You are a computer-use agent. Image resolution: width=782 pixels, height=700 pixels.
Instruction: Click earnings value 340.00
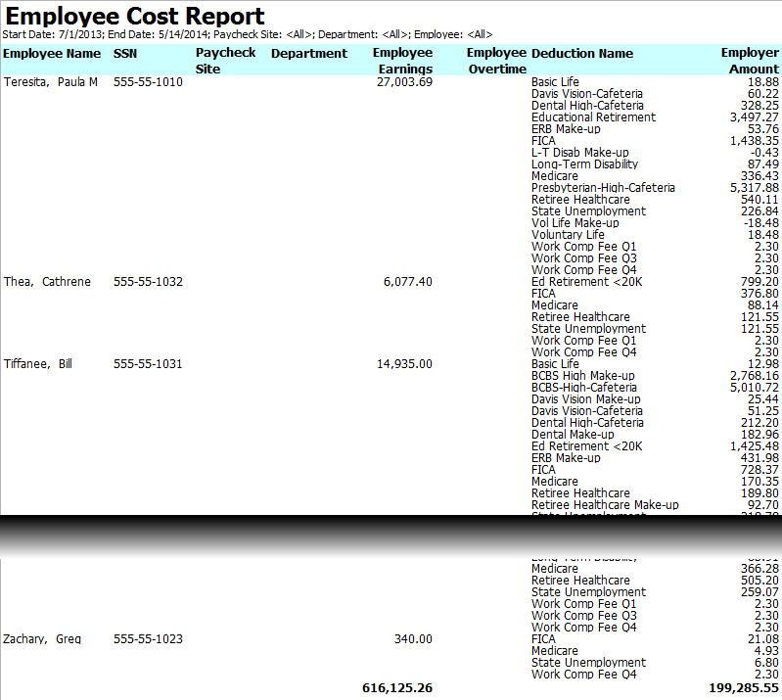(413, 639)
